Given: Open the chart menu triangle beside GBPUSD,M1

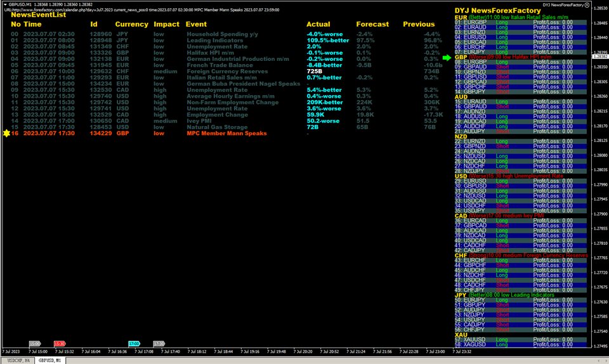Looking at the screenshot, I should click(6, 4).
